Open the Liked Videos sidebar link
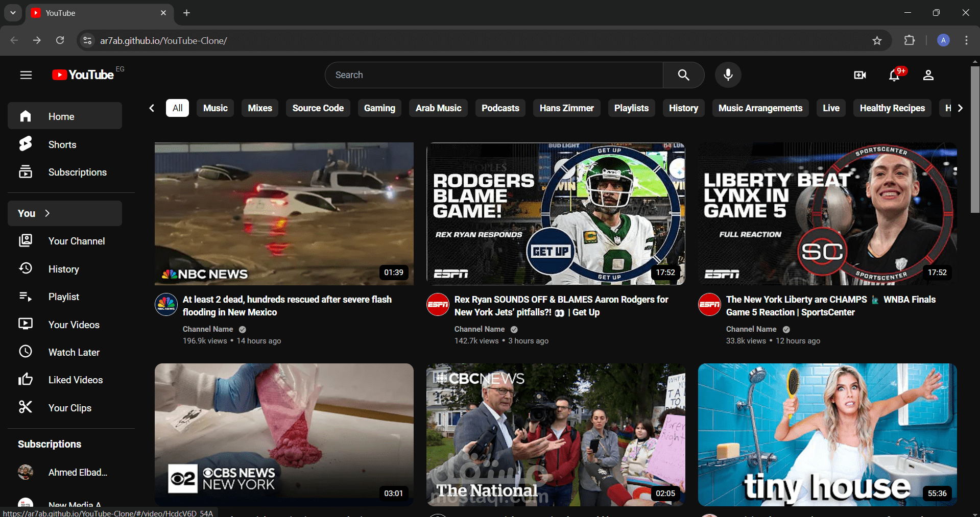 65,380
